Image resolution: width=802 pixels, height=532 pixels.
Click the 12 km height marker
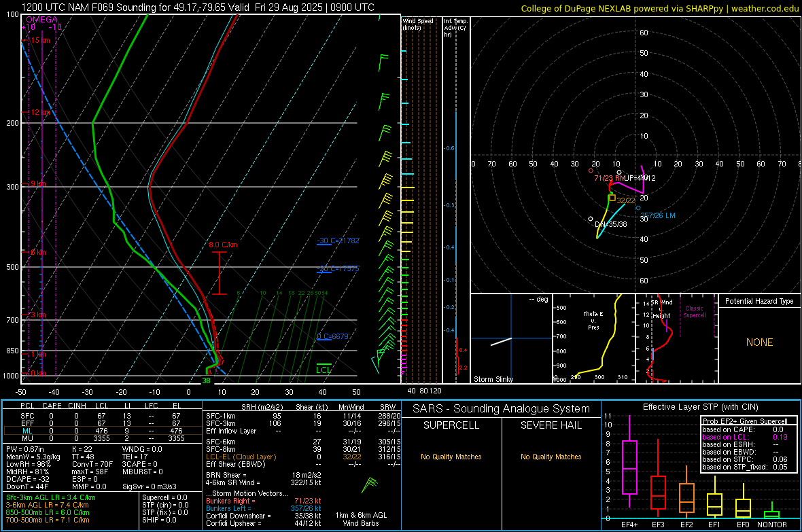tap(40, 113)
